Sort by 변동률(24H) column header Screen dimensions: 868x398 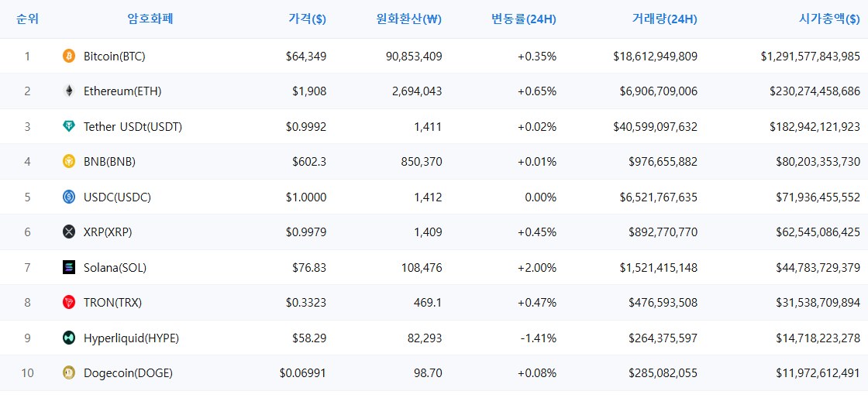[x=524, y=19]
